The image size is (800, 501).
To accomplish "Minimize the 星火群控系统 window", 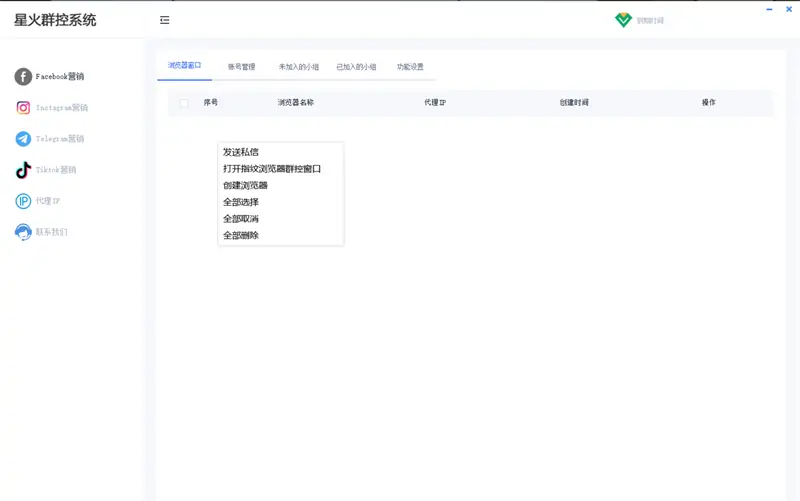I will (x=769, y=9).
